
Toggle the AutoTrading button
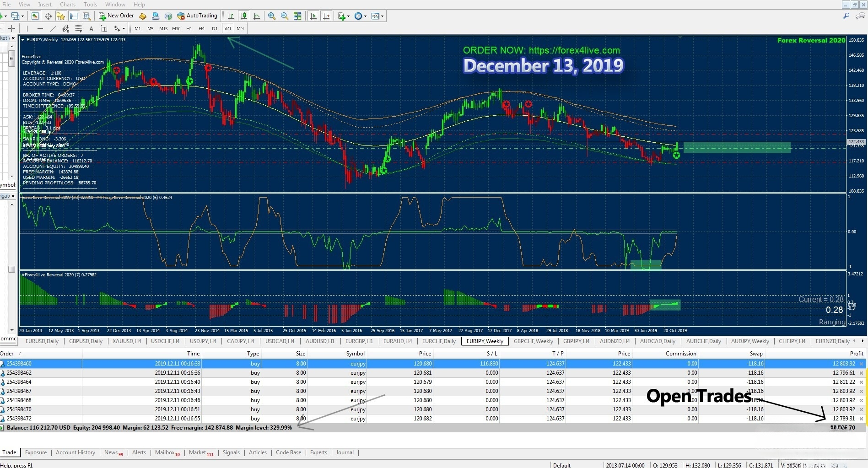(x=197, y=16)
